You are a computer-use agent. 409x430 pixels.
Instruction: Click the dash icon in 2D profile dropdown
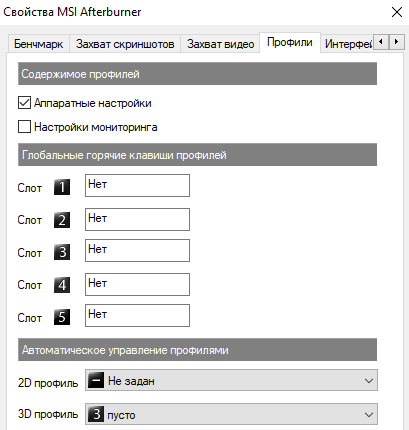96,380
